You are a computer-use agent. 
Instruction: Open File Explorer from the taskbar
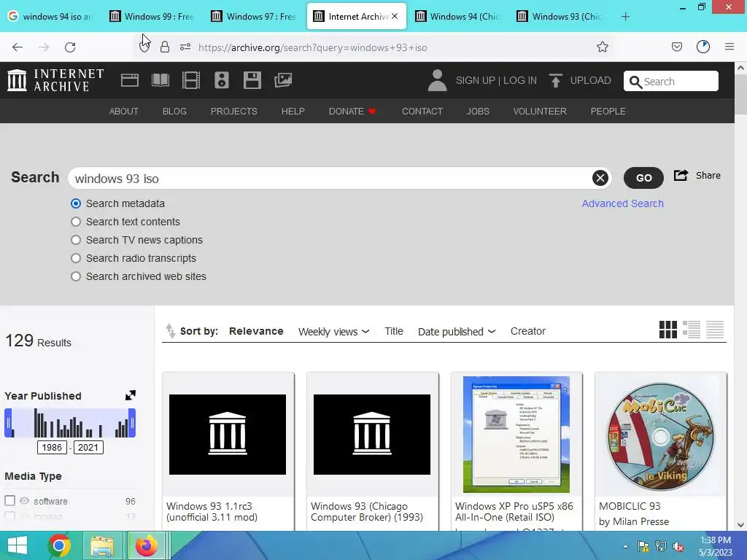tap(102, 545)
